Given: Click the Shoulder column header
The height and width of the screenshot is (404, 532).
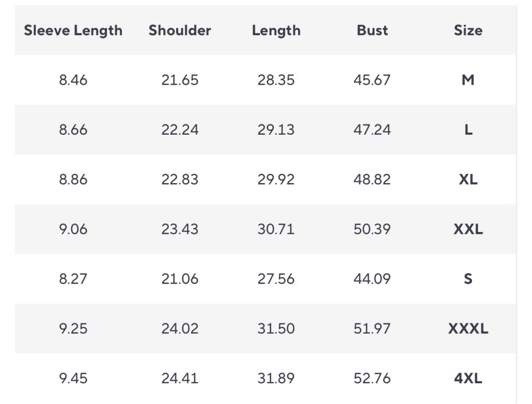Looking at the screenshot, I should click(x=180, y=30).
